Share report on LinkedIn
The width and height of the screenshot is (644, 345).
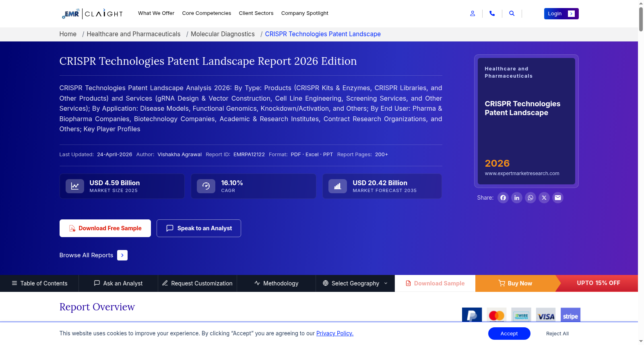517,198
